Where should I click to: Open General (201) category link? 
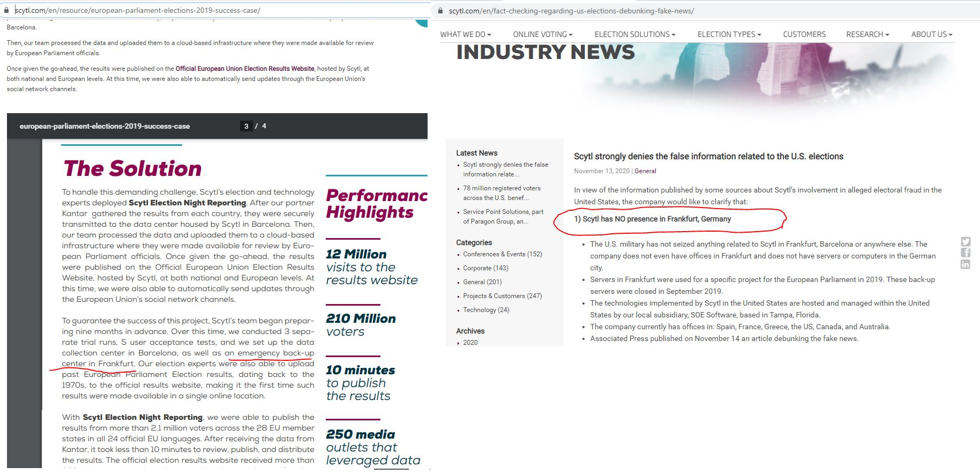click(482, 282)
